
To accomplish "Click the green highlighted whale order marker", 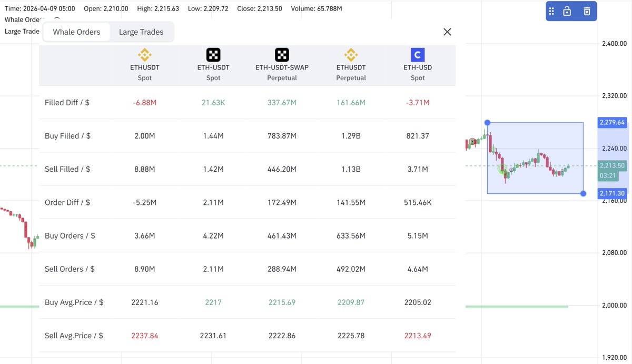I will click(x=503, y=169).
